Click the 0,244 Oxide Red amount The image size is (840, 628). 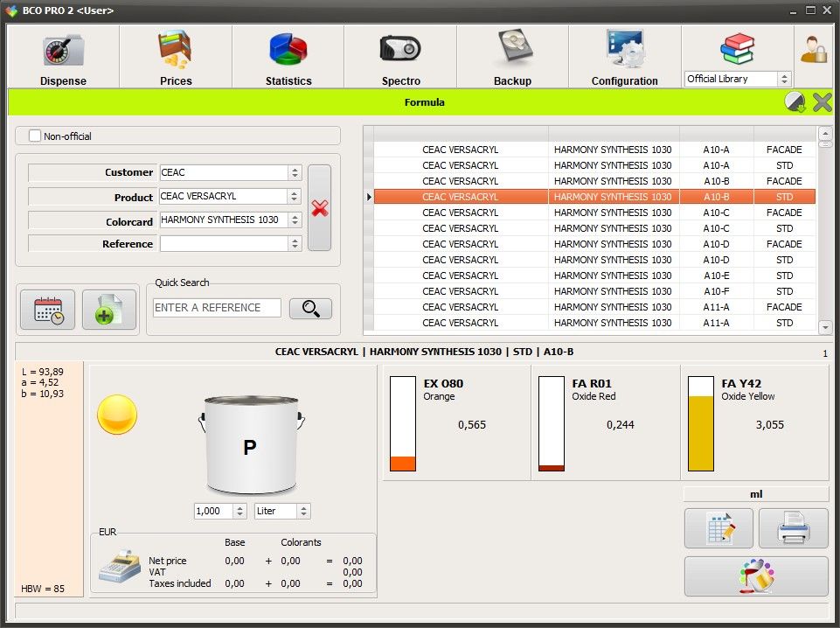(x=621, y=425)
